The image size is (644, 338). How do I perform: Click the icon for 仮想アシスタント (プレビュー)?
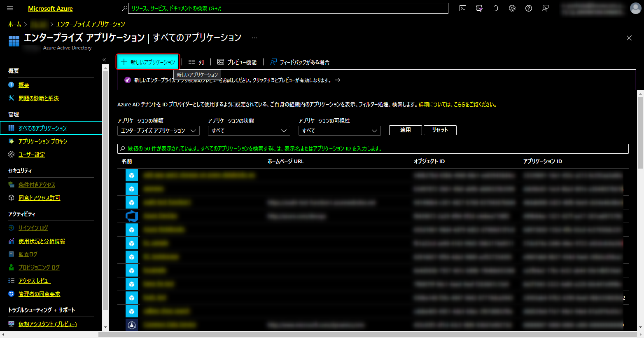(11, 324)
